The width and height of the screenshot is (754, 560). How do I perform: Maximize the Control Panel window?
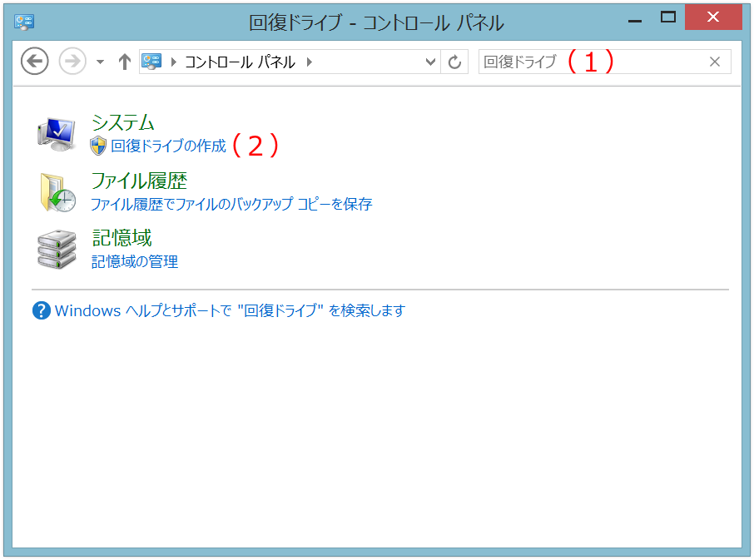pos(668,18)
